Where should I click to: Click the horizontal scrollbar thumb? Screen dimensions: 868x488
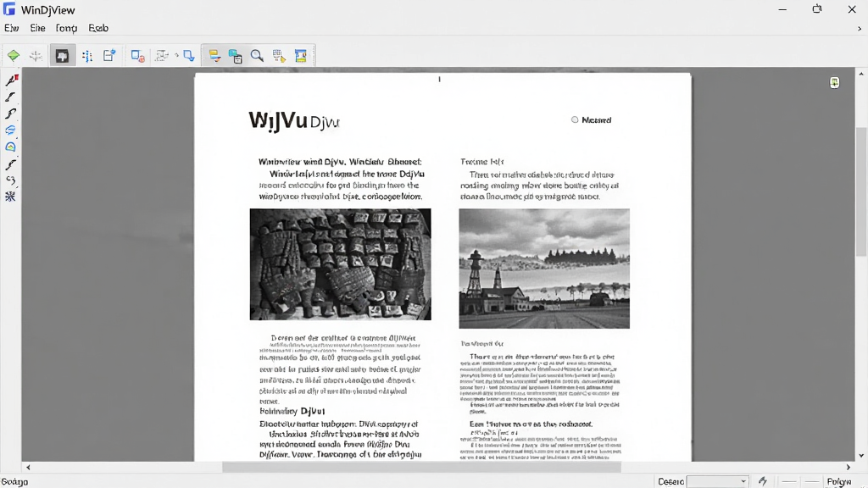pos(421,468)
